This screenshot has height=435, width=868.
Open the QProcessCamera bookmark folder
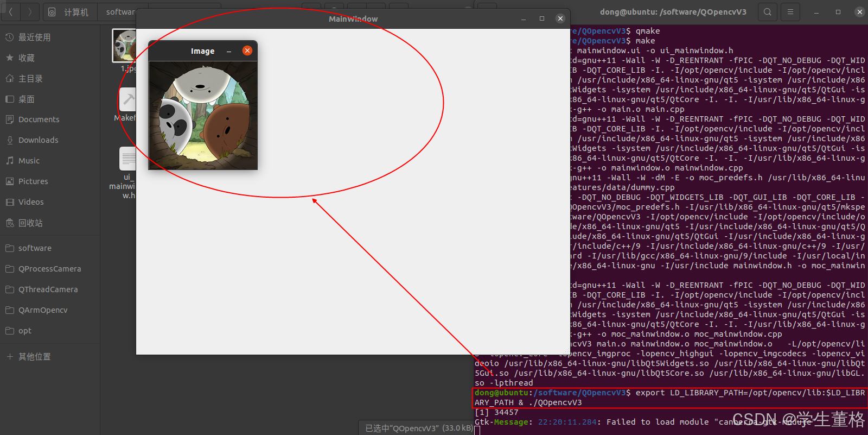click(50, 269)
